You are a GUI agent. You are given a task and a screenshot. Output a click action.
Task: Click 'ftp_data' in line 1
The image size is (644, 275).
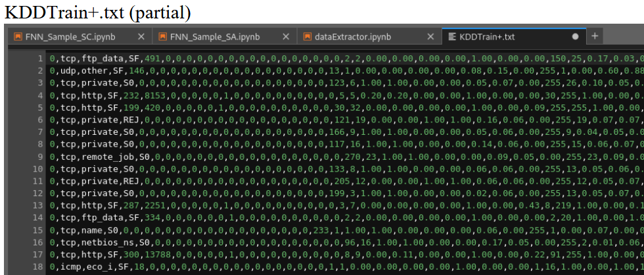click(x=103, y=59)
